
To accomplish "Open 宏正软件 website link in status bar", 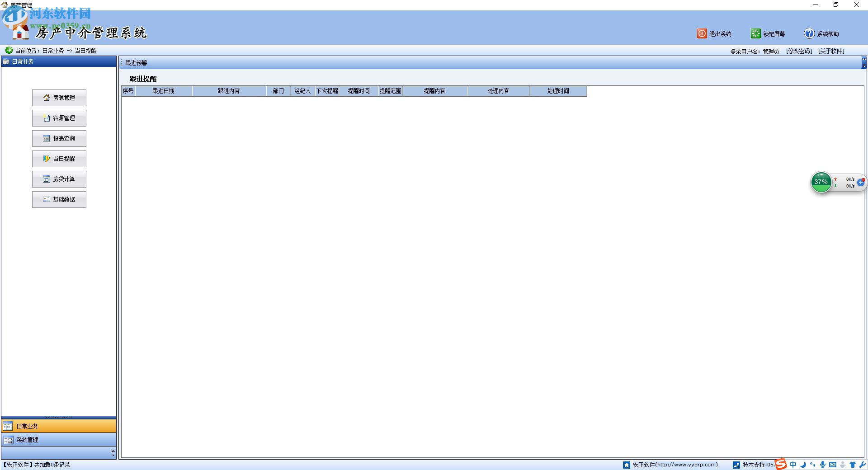I will [670, 465].
